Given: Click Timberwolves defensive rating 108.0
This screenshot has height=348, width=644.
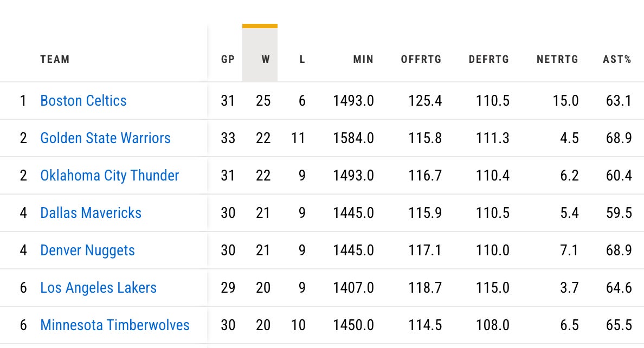Looking at the screenshot, I should coord(493,325).
